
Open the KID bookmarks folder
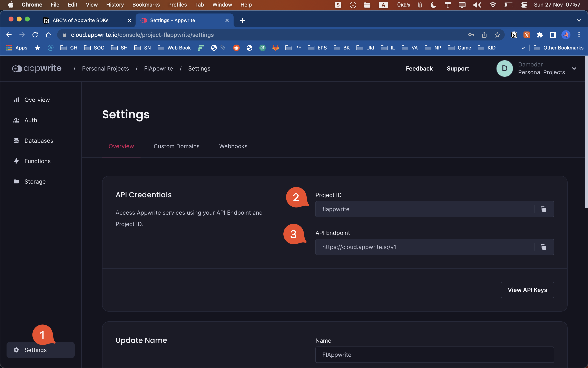pos(487,48)
